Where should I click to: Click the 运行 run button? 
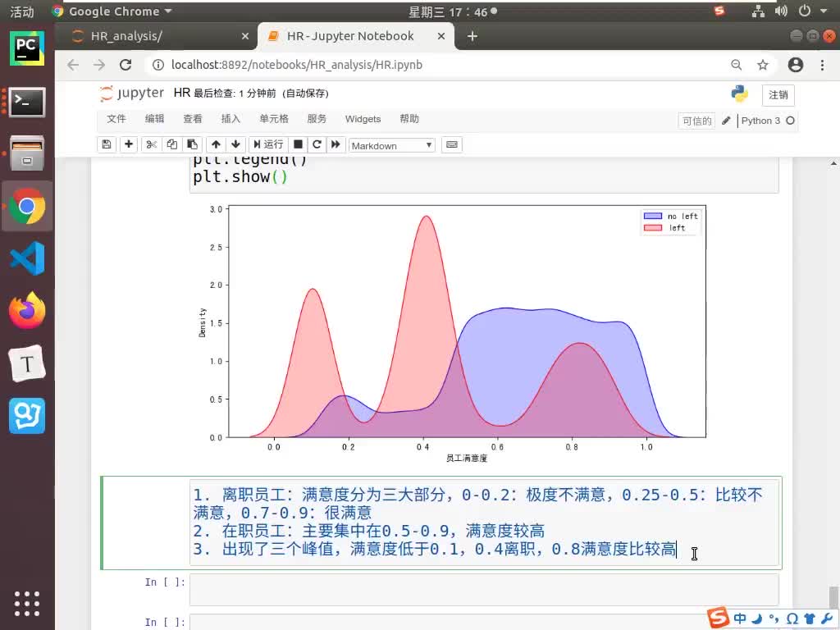(x=268, y=144)
